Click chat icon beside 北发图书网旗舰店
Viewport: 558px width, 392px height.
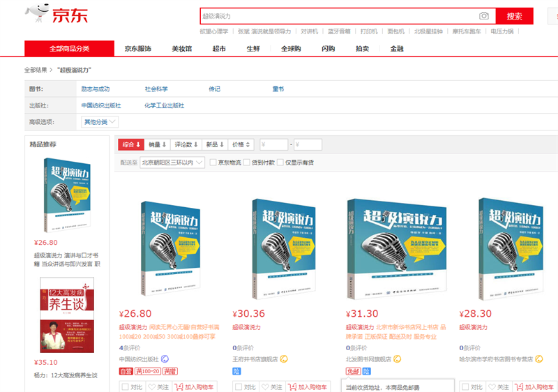tap(397, 359)
